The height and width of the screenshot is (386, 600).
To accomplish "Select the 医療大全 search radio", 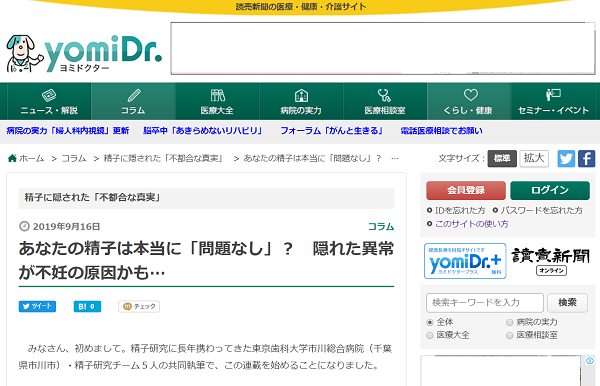I will point(430,336).
